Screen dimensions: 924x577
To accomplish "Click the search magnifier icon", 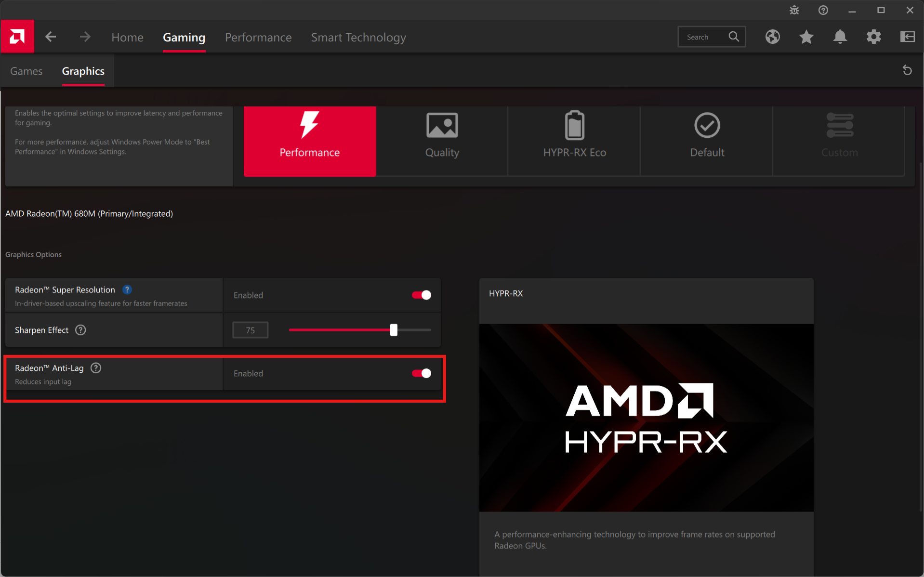I will coord(734,37).
